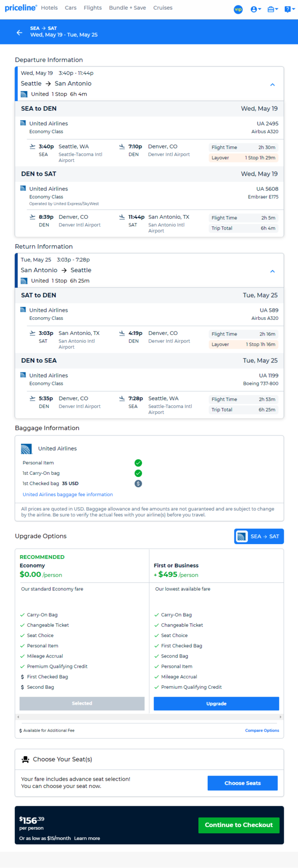Image resolution: width=298 pixels, height=868 pixels.
Task: Go back using the header arrow
Action: (x=19, y=32)
